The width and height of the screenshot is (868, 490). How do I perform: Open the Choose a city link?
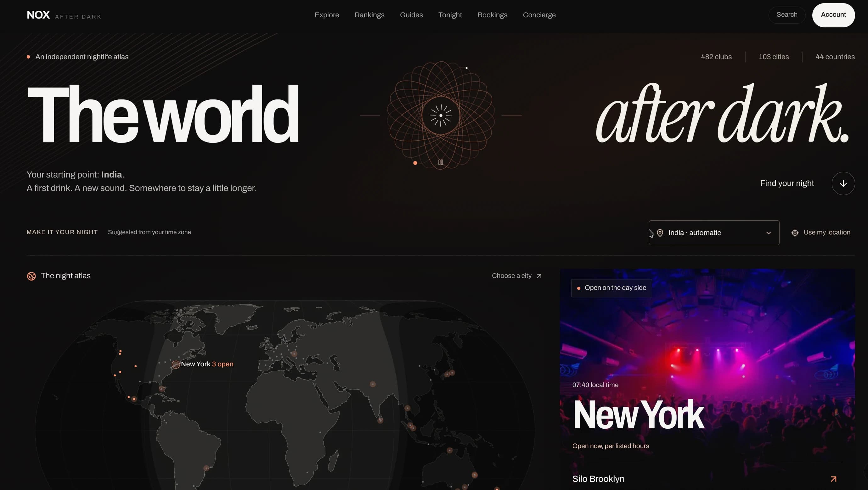tap(516, 276)
